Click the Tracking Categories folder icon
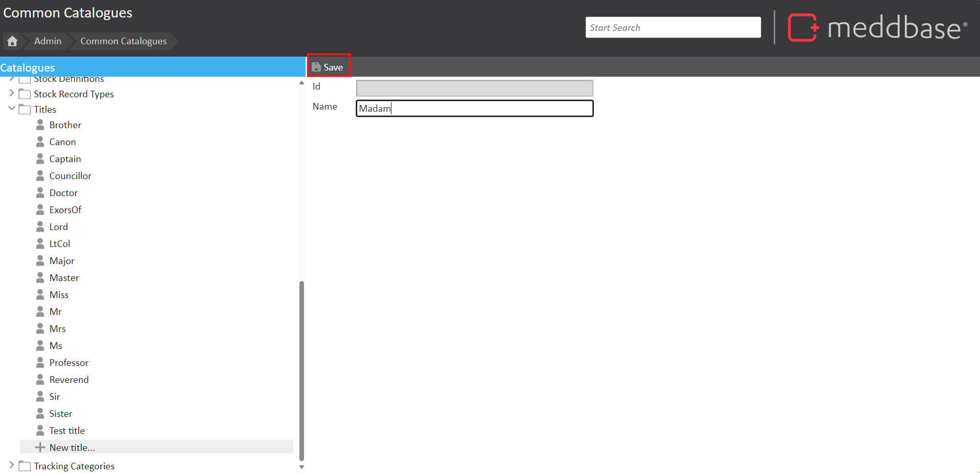Screen dimensions: 980x473 pos(25,466)
